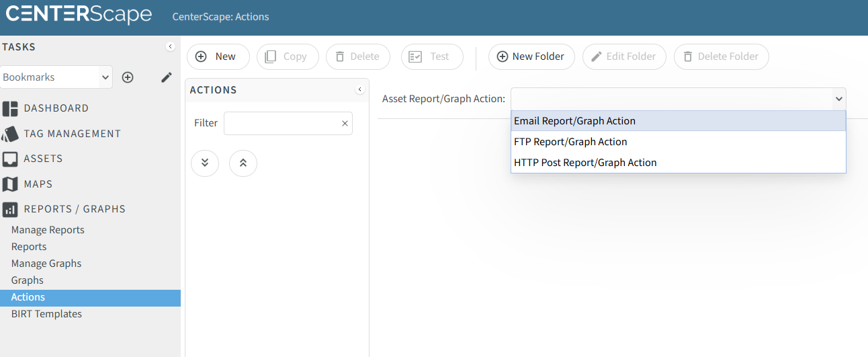Click the Delete action button
Image resolution: width=868 pixels, height=357 pixels.
click(x=358, y=56)
